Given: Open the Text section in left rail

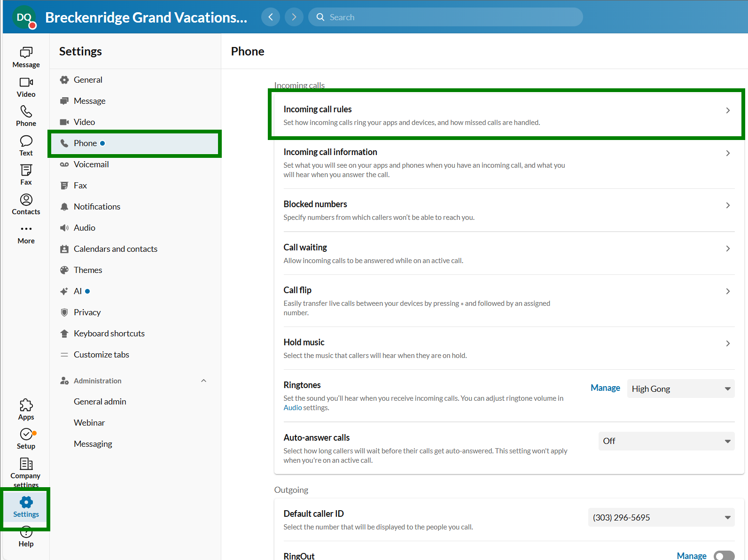Looking at the screenshot, I should click(26, 146).
